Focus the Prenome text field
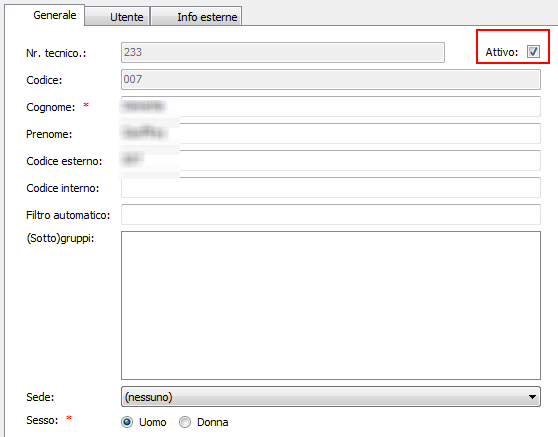558x437 pixels. pyautogui.click(x=331, y=133)
